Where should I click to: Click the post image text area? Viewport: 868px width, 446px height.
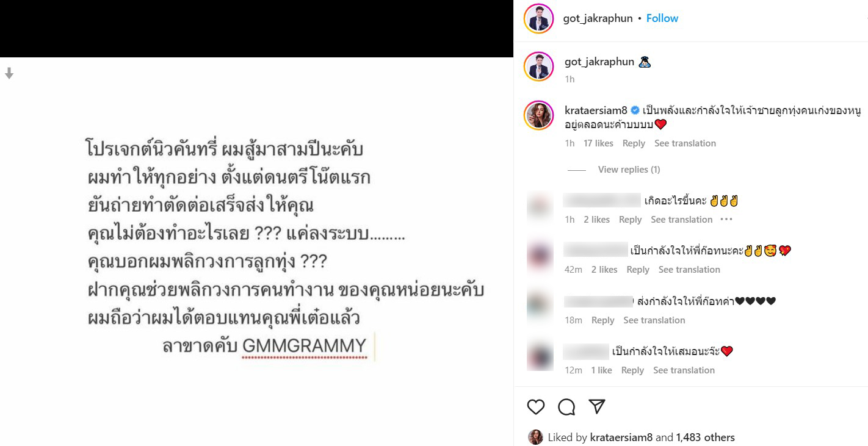(285, 248)
